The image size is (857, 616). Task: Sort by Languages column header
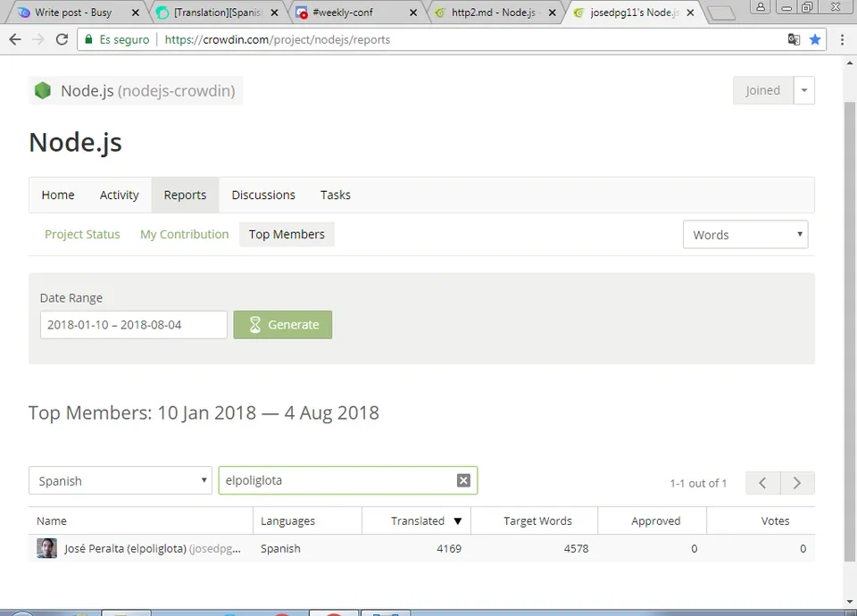(x=308, y=520)
